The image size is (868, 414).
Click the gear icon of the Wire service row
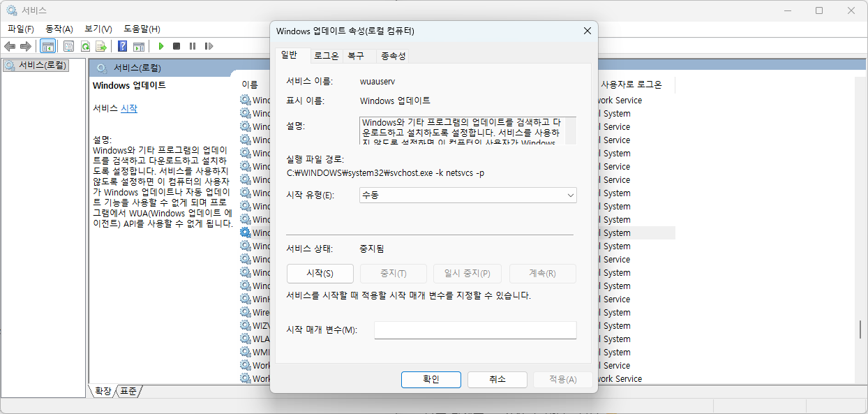(x=246, y=312)
